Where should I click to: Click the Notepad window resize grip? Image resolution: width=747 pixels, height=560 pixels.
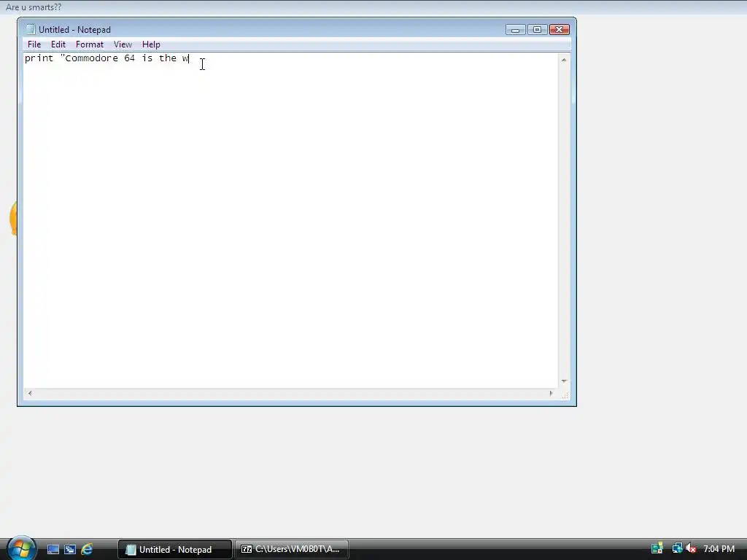coord(565,394)
